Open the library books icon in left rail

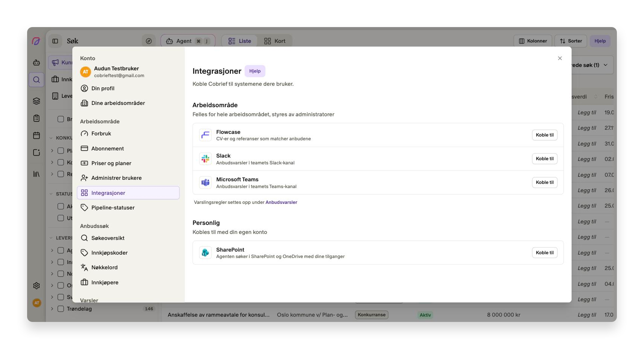37,174
